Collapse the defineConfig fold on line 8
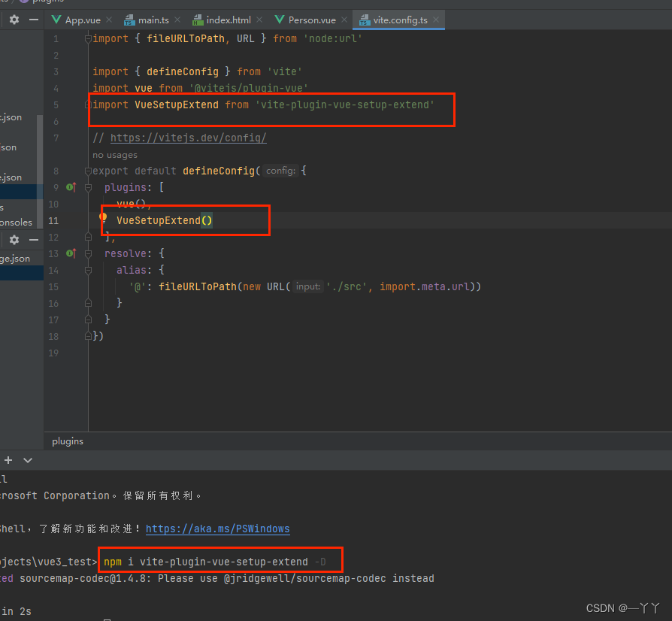 (88, 171)
